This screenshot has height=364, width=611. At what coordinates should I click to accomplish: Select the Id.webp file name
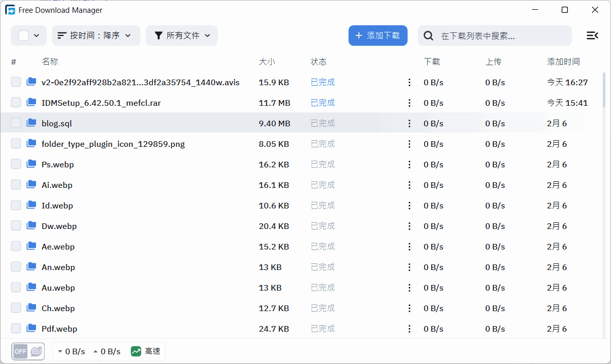[x=58, y=206]
